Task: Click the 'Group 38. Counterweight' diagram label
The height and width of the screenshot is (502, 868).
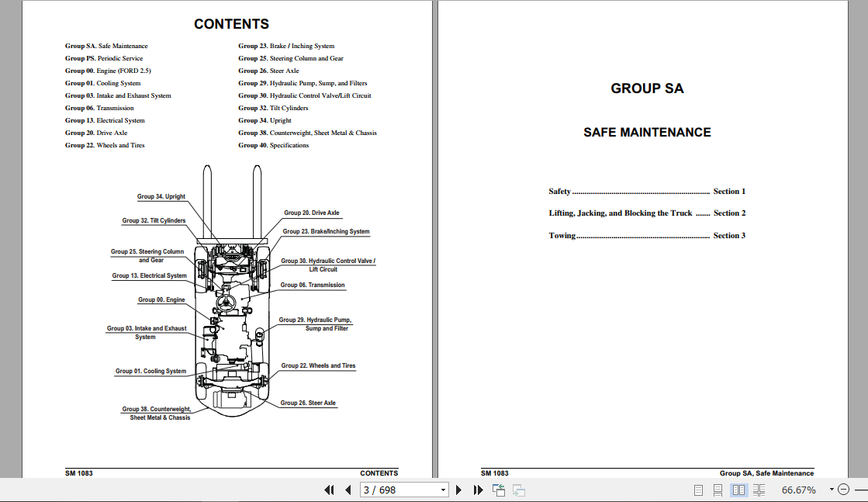Action: click(157, 414)
